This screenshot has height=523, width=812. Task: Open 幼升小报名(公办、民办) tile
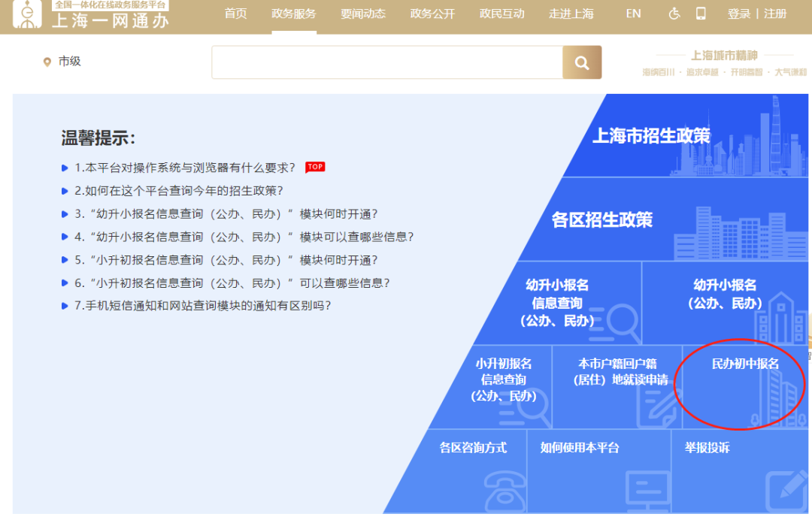coord(725,303)
